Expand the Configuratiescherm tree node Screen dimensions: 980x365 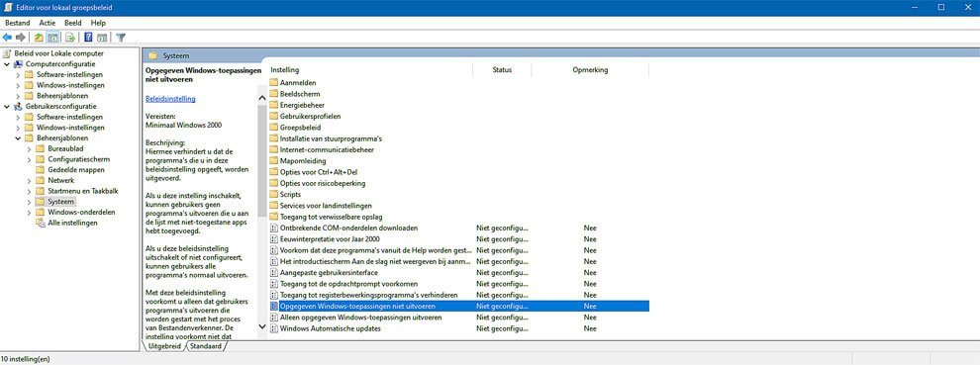click(30, 159)
